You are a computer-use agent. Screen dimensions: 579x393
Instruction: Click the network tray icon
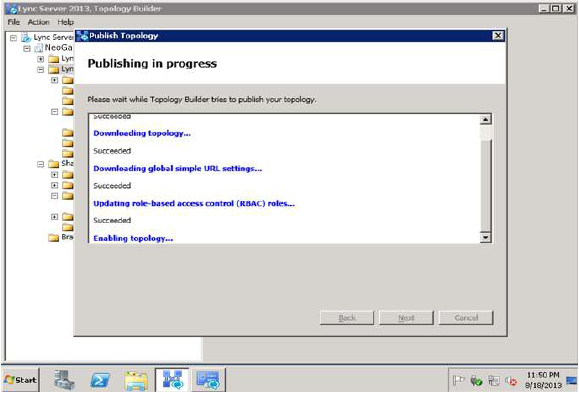[x=494, y=380]
